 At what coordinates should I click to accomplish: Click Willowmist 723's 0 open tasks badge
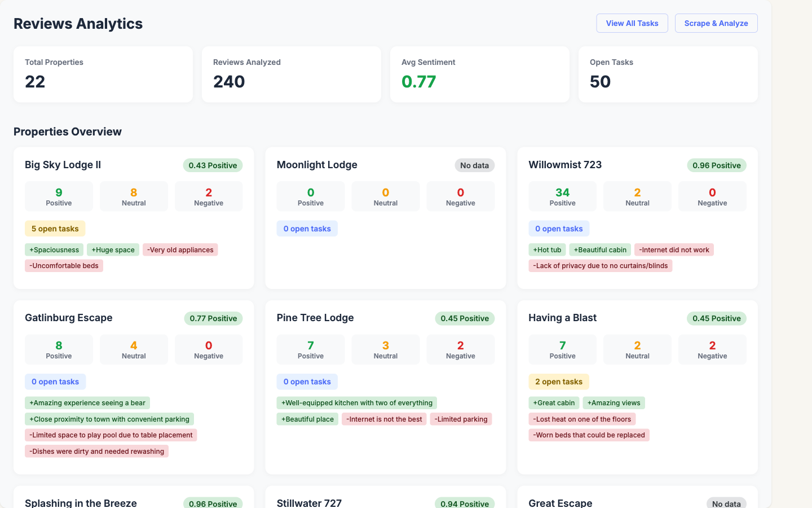(559, 229)
